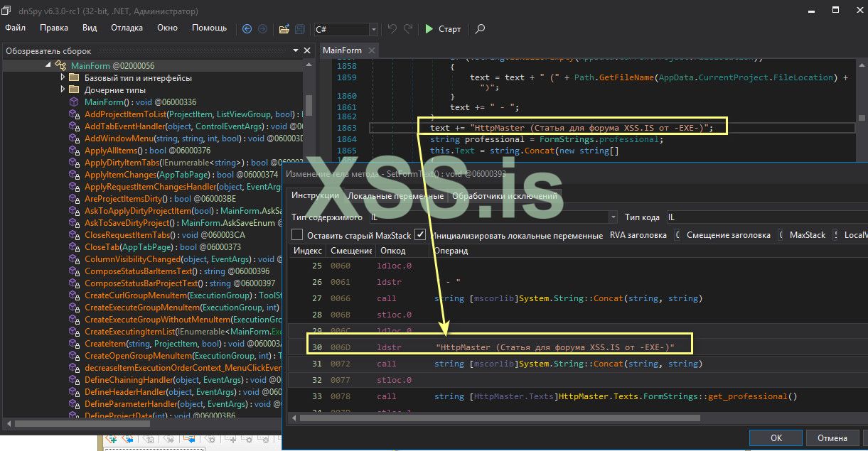Open the search magnifier tool
Screen dimensions: 868x451
coord(481,29)
